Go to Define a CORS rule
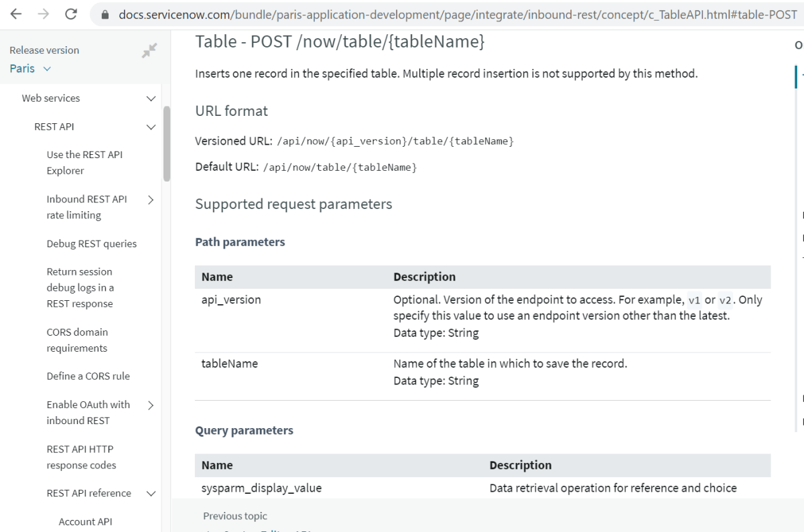 (x=88, y=377)
